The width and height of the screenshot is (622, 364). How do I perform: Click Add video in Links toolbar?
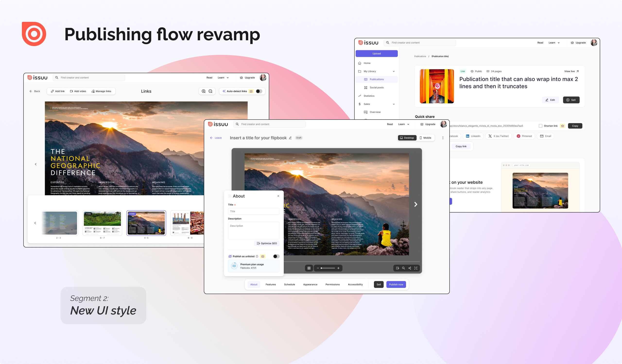(78, 91)
